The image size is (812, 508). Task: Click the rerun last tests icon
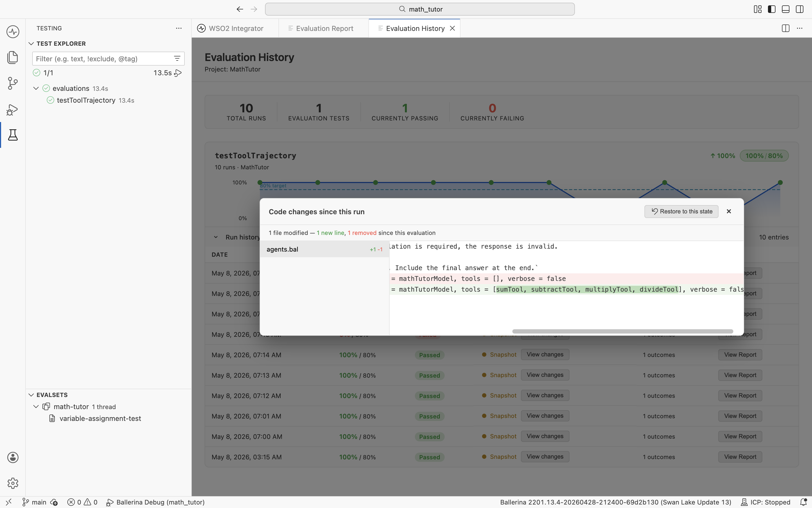point(178,73)
